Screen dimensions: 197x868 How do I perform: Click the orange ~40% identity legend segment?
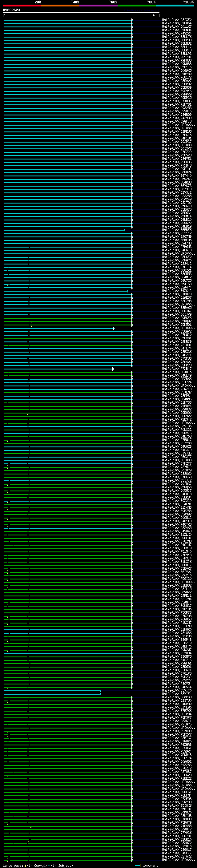[x=60, y=6]
